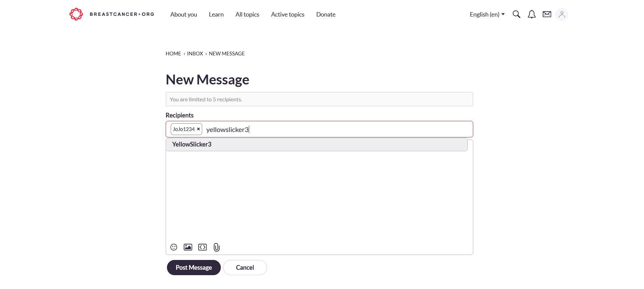Open notifications bell icon
This screenshot has height=289, width=644.
coord(531,14)
